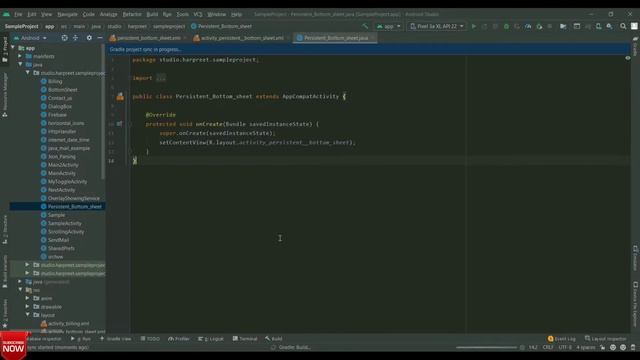The width and height of the screenshot is (640, 360).
Task: Click Persistent_Bottom_sheet breadcrumb item
Action: click(222, 26)
